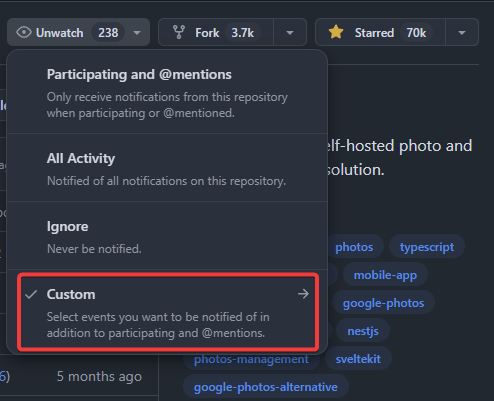
Task: Open the Unwatch dropdown caret
Action: (137, 33)
